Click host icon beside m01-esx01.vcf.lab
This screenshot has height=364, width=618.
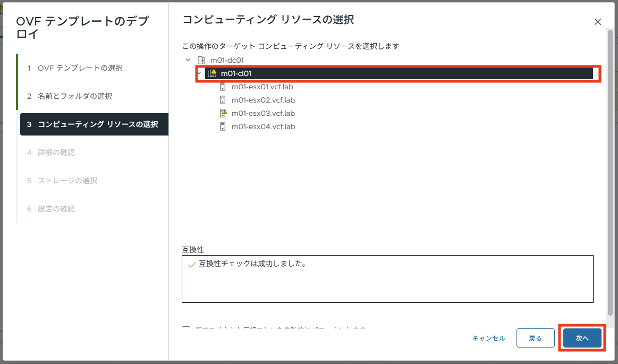tap(223, 87)
